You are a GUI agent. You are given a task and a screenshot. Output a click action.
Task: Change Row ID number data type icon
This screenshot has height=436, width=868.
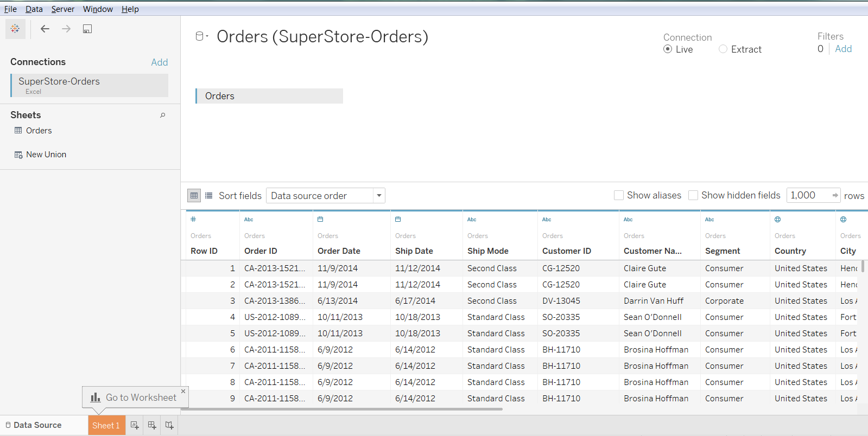coord(193,219)
